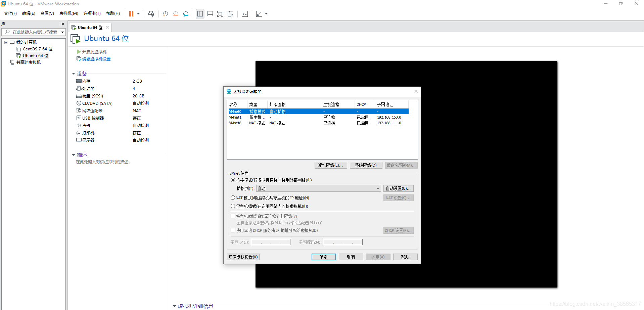Image resolution: width=644 pixels, height=310 pixels.
Task: Collapse the 设备 section
Action: [74, 74]
